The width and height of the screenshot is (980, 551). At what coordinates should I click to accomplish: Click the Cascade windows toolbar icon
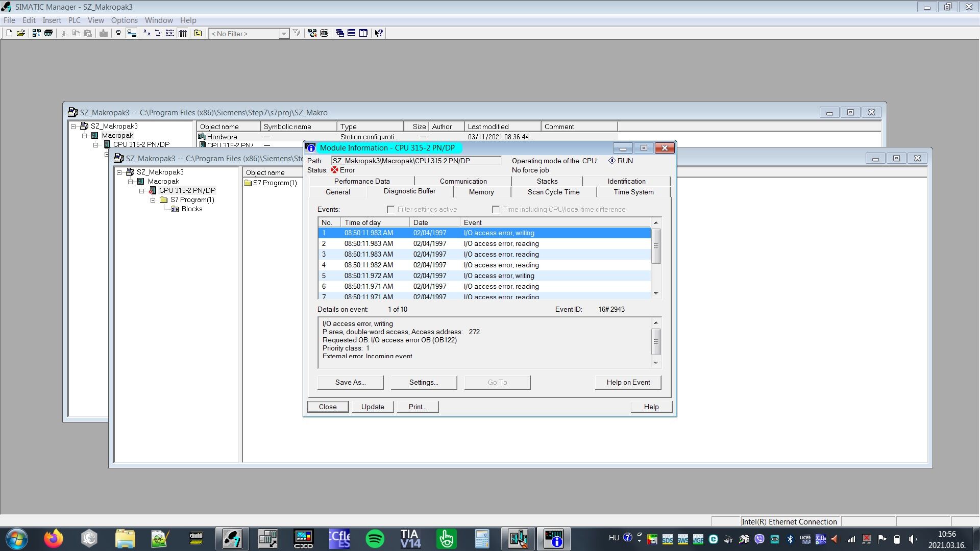[340, 33]
